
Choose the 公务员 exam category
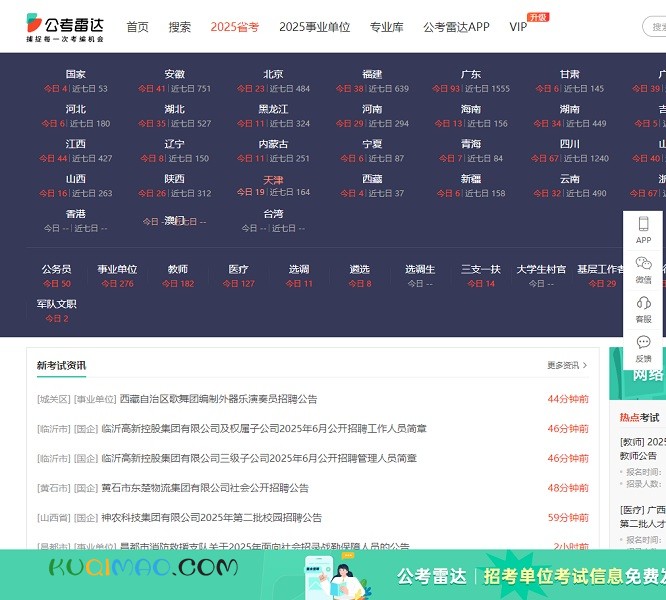[56, 269]
